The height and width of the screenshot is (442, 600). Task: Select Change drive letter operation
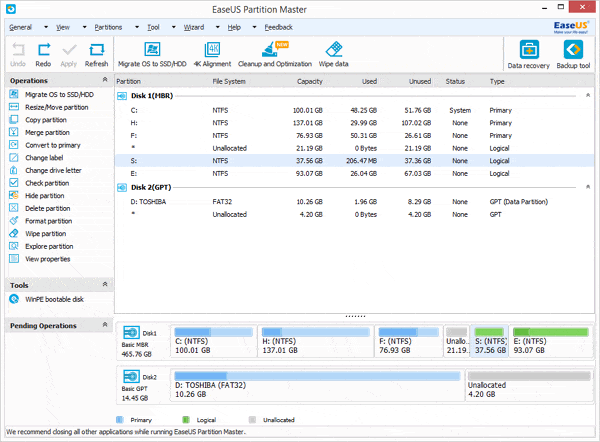coord(53,170)
